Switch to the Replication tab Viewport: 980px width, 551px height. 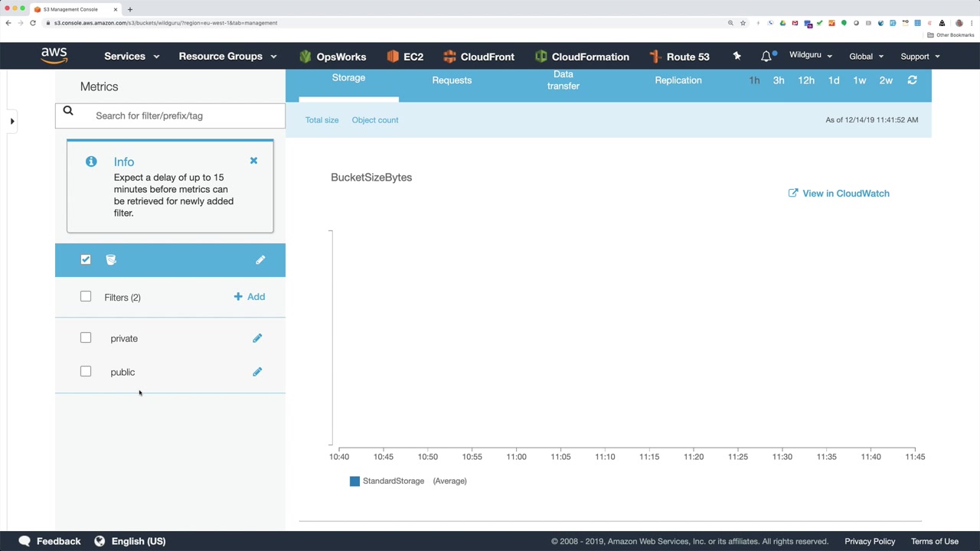[678, 80]
